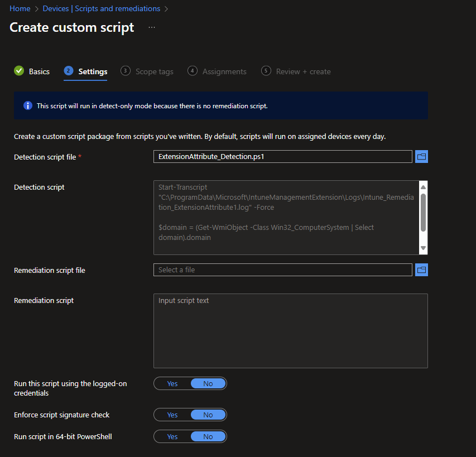Click the Detection script file name field
Viewport: 476px width, 457px height.
pos(282,157)
